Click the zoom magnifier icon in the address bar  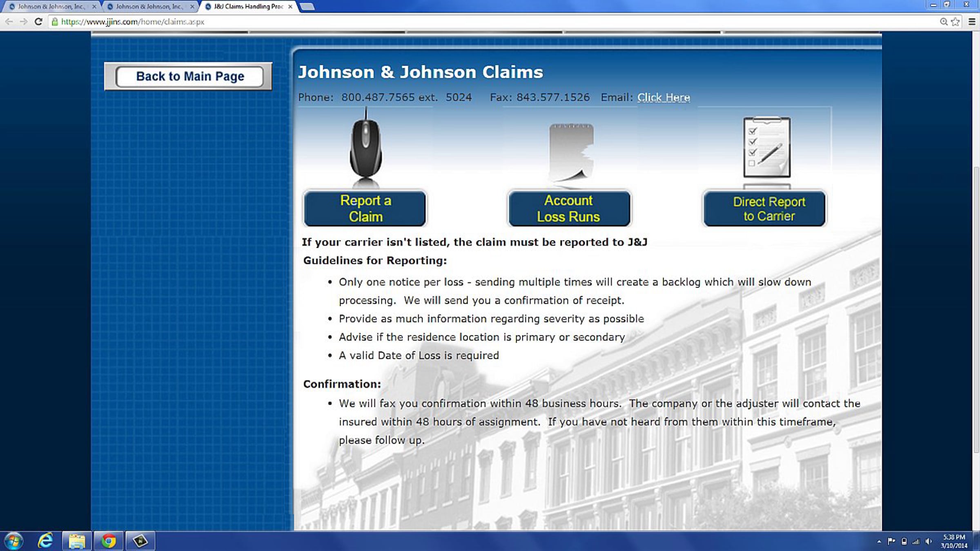944,22
